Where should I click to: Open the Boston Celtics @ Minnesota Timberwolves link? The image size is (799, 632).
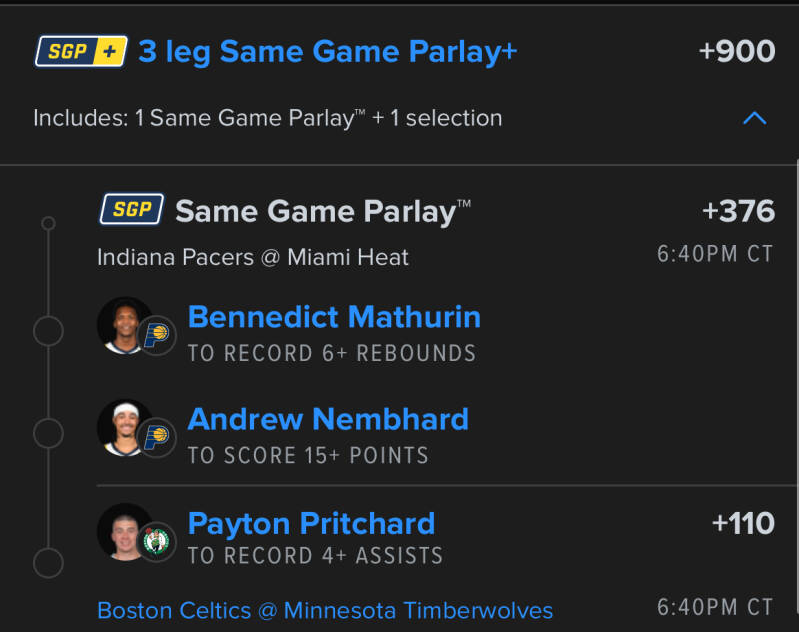click(x=325, y=610)
